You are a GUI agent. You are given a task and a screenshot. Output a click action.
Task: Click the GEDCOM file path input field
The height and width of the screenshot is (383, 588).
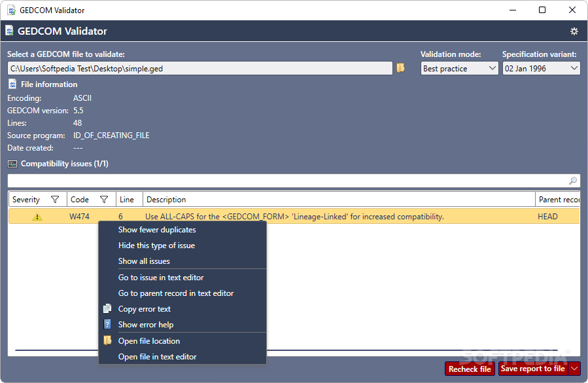coord(200,68)
